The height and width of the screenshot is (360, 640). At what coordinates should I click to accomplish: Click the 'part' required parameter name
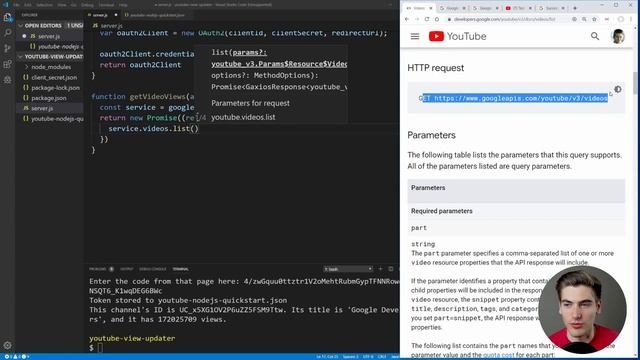tap(419, 228)
